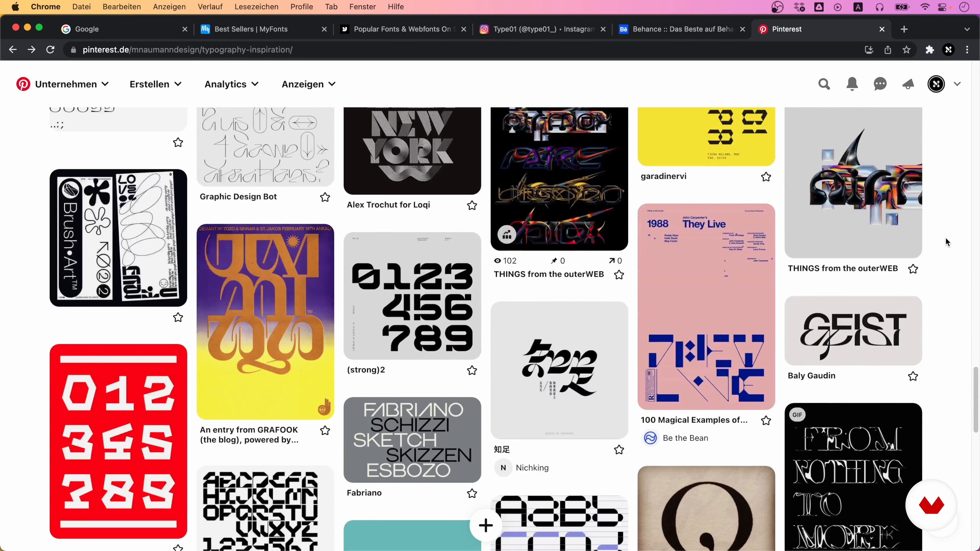Open the Apple menu
The width and height of the screenshot is (980, 551).
click(15, 7)
